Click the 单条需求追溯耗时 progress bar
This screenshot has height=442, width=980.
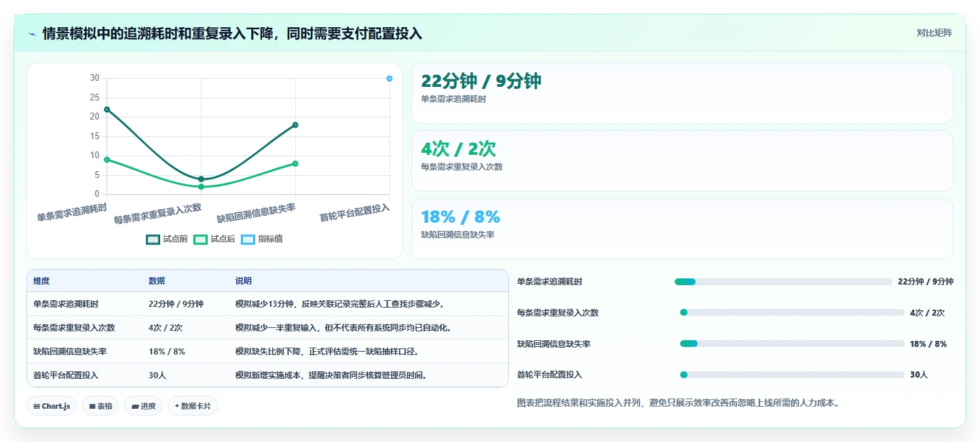(x=783, y=282)
